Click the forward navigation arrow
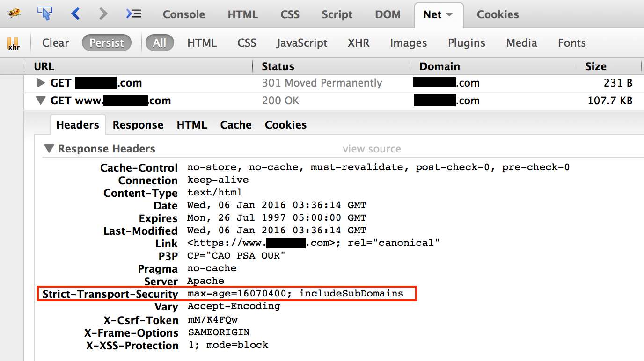The image size is (644, 361). (x=102, y=14)
